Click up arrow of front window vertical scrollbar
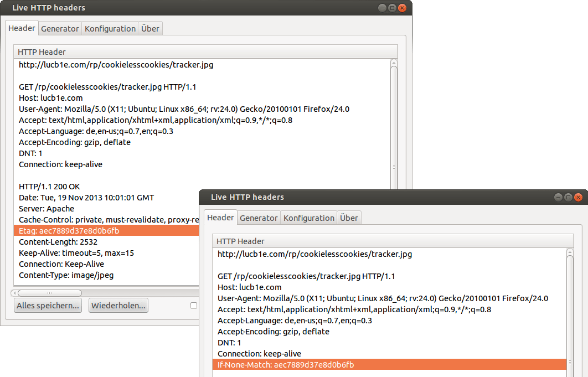The height and width of the screenshot is (377, 588). tap(570, 252)
